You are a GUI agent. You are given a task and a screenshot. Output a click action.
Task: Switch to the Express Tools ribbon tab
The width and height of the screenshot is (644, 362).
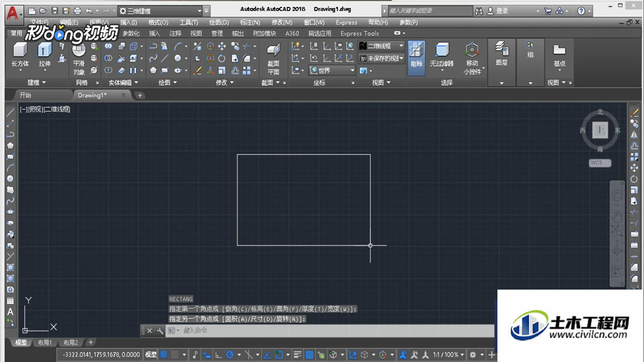tap(360, 34)
